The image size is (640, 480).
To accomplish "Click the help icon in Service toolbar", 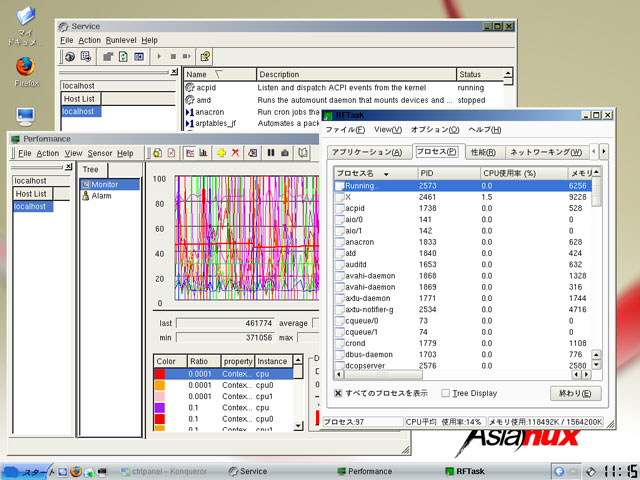I will point(205,57).
